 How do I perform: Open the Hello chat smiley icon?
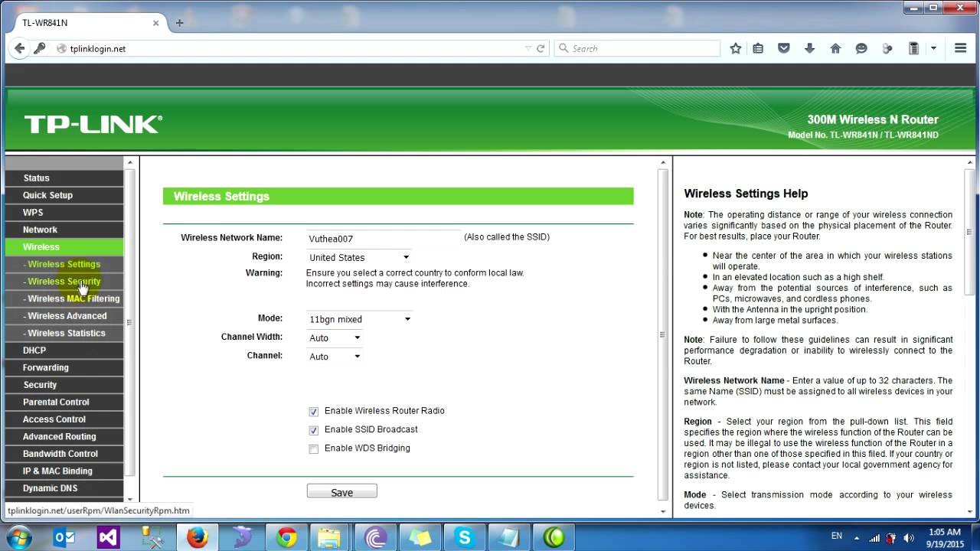click(861, 48)
